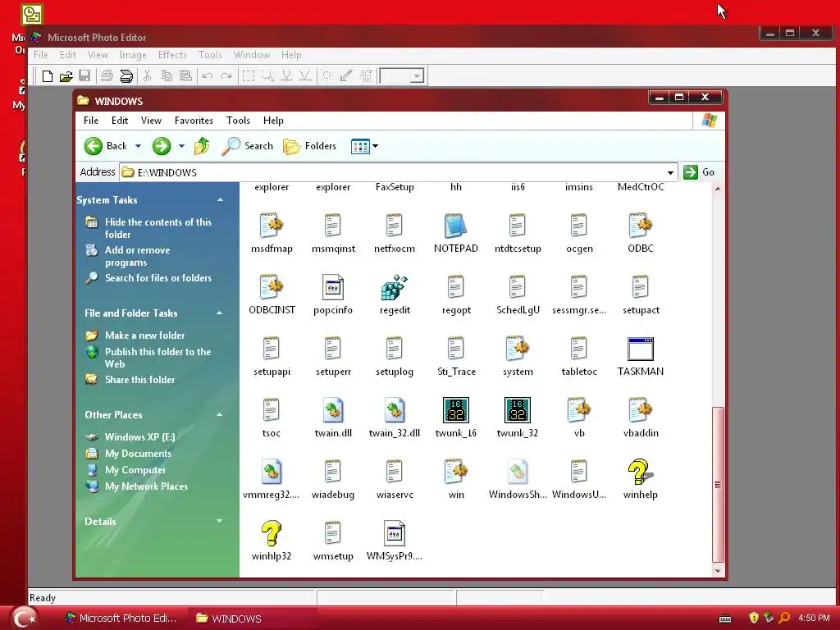Click Add or remove programs link
Image resolution: width=840 pixels, height=630 pixels.
[x=137, y=256]
